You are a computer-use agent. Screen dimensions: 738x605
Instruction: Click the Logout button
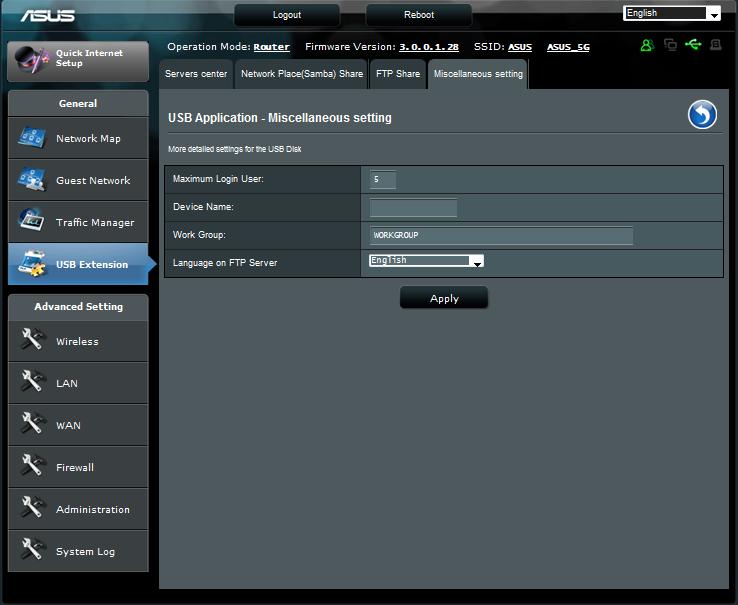click(x=287, y=15)
